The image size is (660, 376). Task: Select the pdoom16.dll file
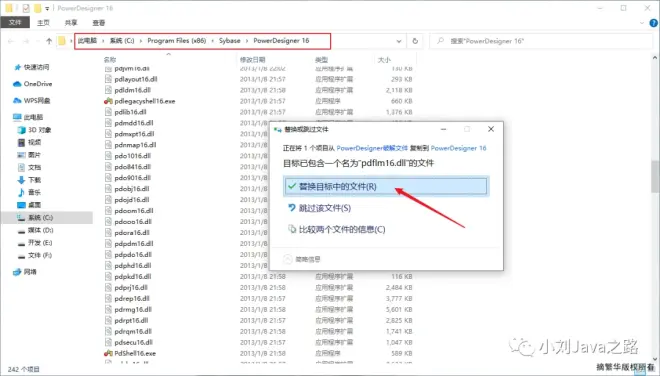coord(133,211)
